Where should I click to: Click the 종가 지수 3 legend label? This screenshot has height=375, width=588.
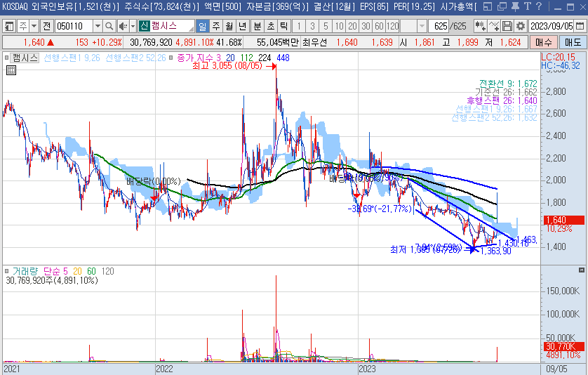pos(199,58)
